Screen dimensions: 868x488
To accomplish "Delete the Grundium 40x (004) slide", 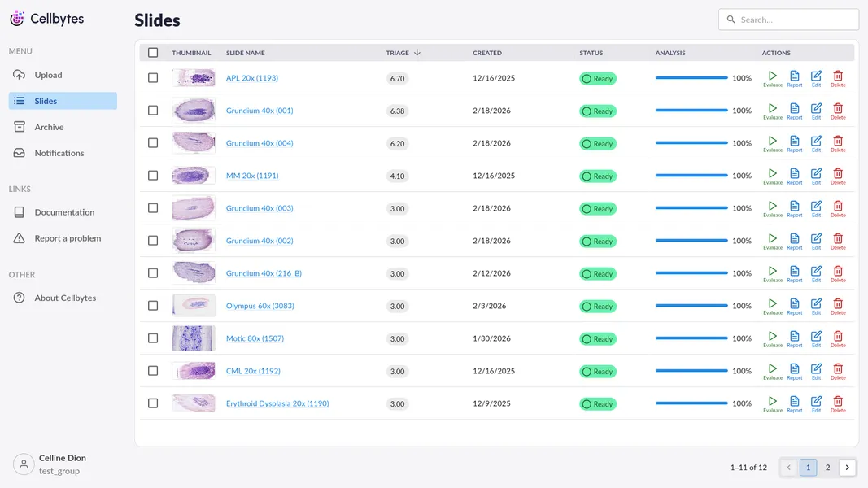I will tap(838, 143).
